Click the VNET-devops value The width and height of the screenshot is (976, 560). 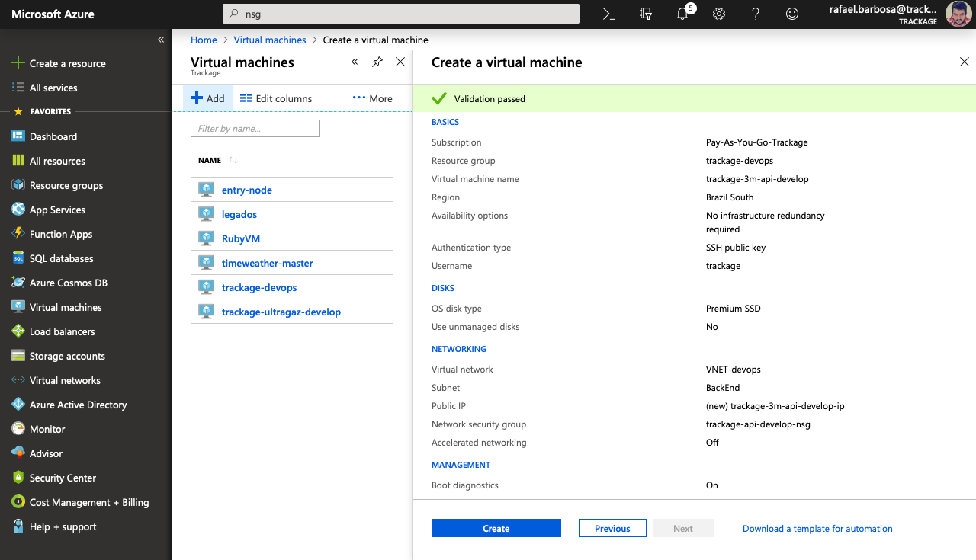pyautogui.click(x=734, y=370)
